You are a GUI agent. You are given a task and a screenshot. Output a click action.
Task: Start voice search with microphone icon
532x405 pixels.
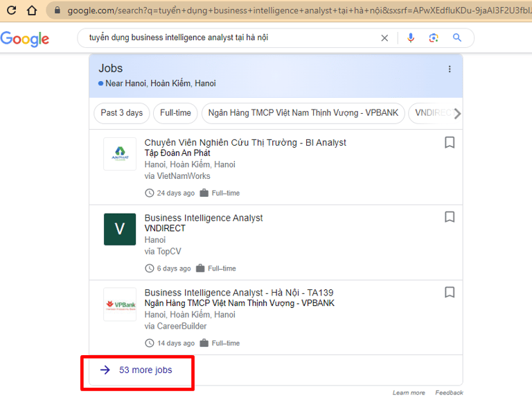[411, 37]
